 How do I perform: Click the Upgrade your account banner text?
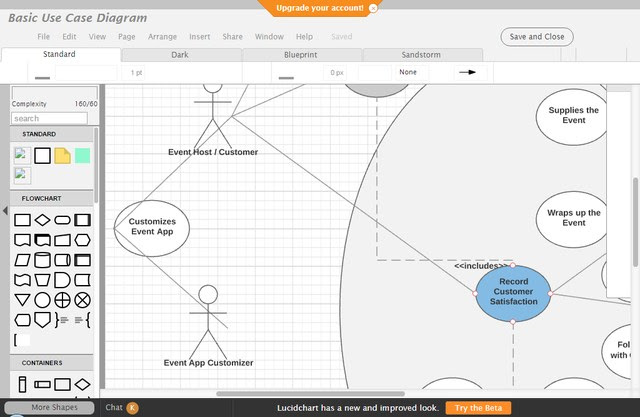(x=320, y=8)
